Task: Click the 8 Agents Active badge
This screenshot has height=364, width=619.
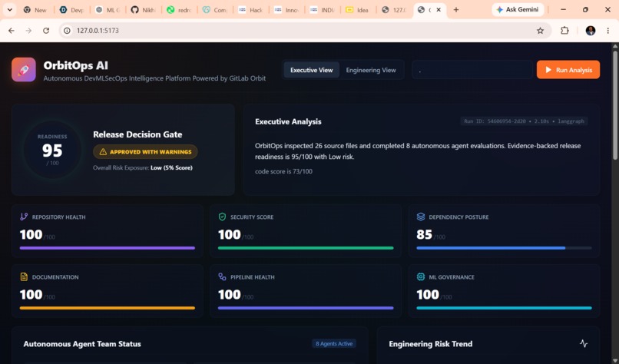Action: [x=334, y=343]
